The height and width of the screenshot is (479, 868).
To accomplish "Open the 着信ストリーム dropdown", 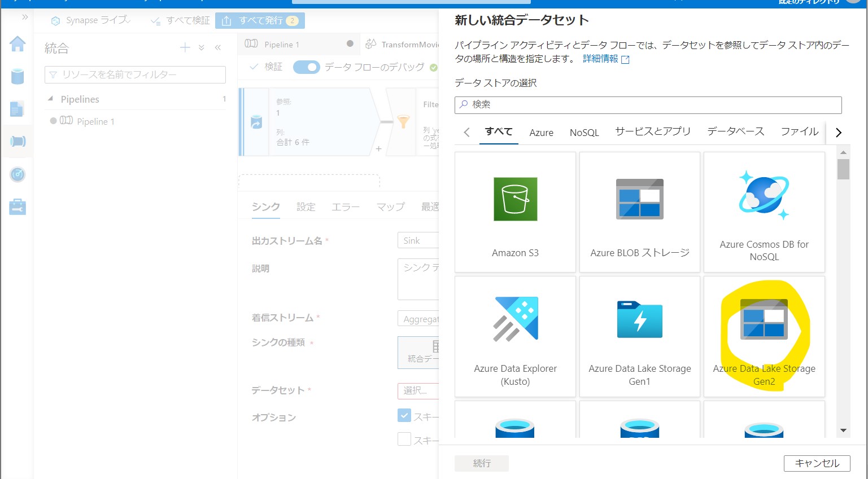I will point(418,319).
